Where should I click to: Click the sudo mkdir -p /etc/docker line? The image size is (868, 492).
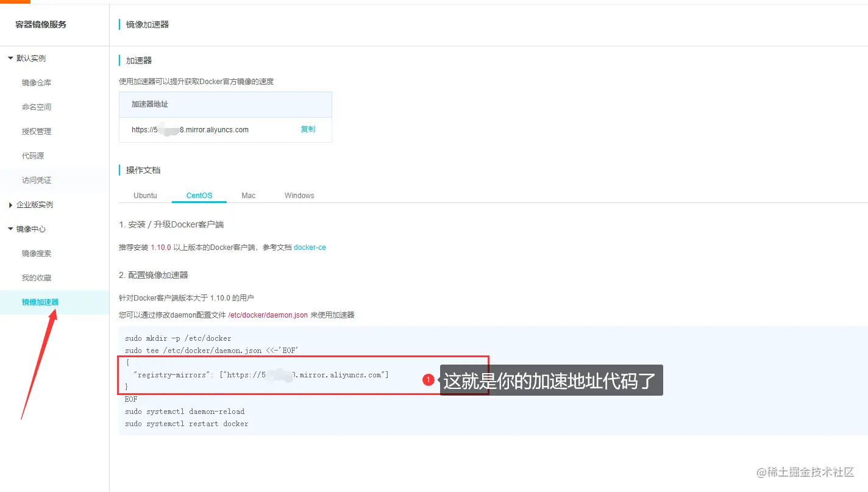tap(178, 338)
